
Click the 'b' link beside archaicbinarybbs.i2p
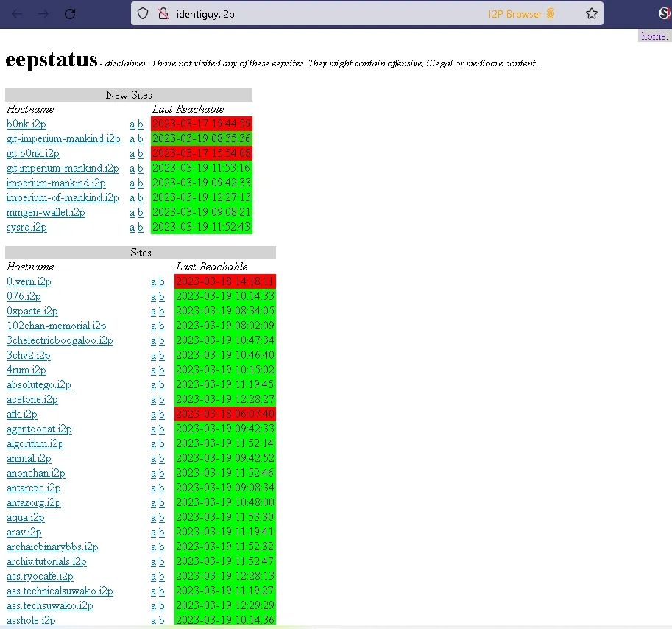tap(162, 547)
